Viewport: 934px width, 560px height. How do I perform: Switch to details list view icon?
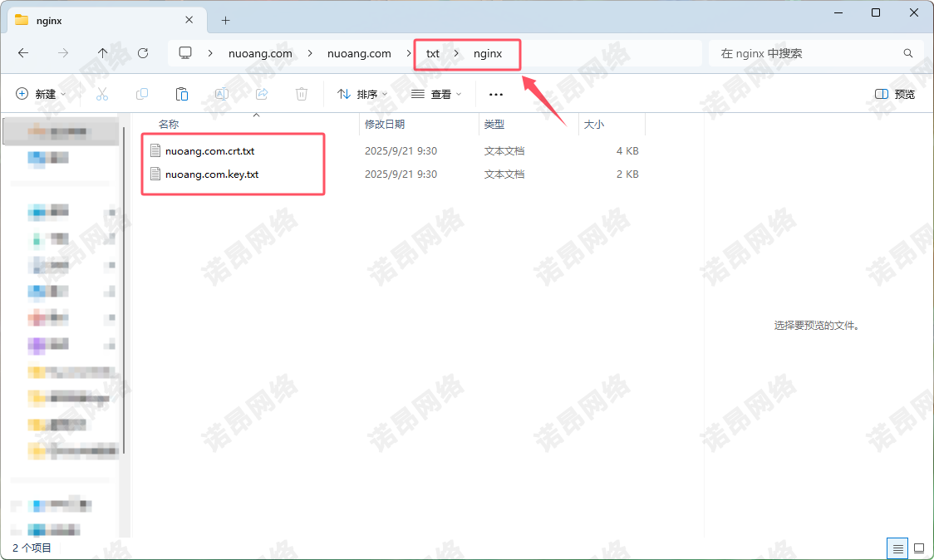point(897,548)
